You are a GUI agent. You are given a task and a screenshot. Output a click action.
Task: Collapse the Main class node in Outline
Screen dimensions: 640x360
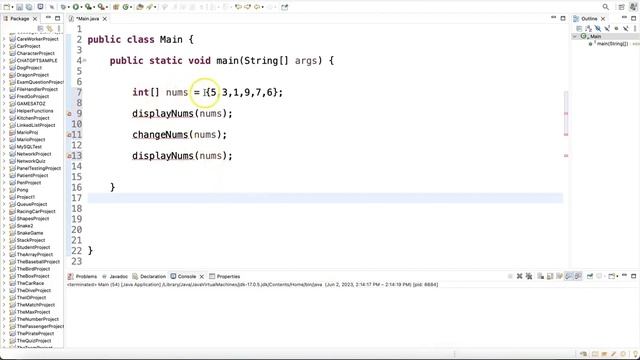tap(575, 36)
